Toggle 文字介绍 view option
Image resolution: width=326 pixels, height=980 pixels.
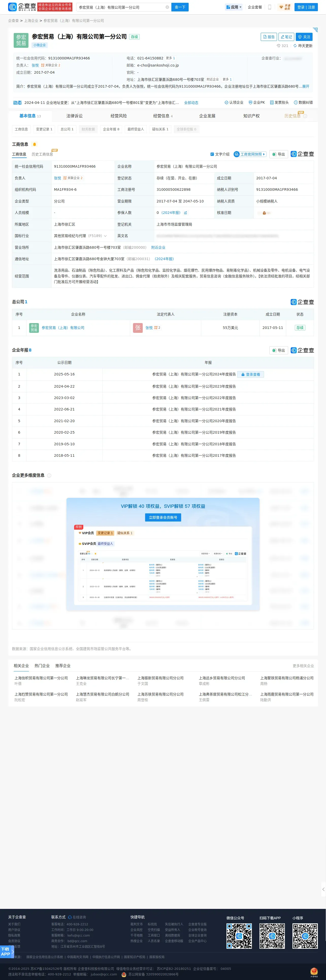[x=220, y=154]
